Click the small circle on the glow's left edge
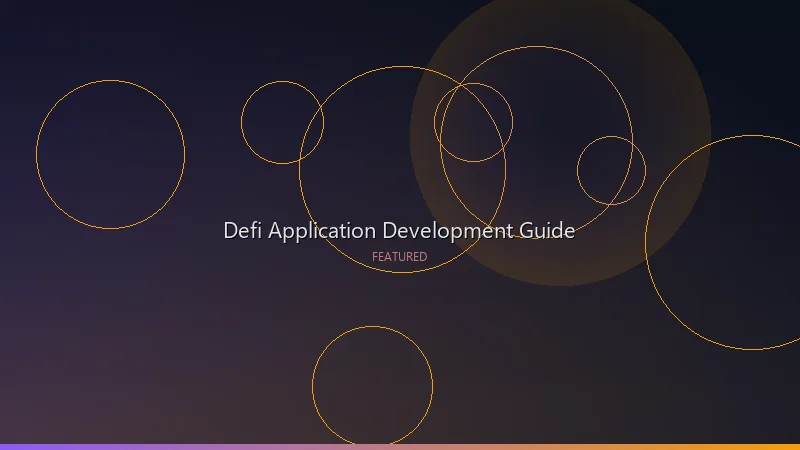Screen dimensions: 800x450 473,122
